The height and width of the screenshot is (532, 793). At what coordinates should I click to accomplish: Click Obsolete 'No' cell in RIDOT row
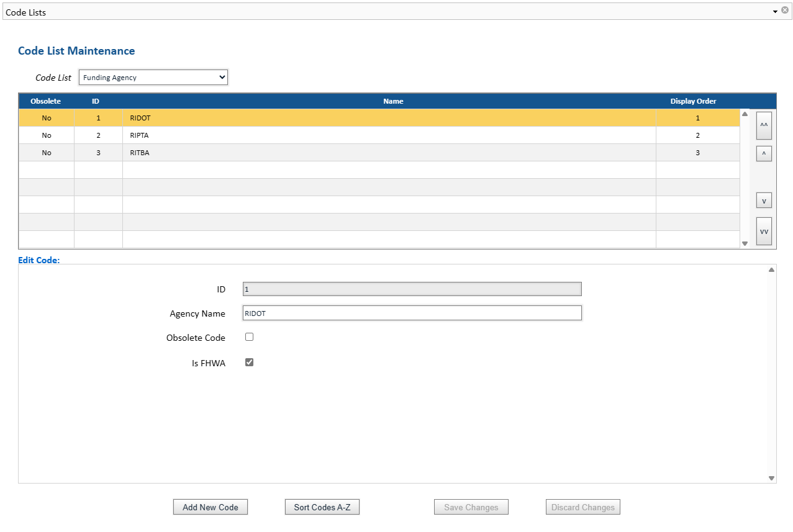click(x=47, y=118)
